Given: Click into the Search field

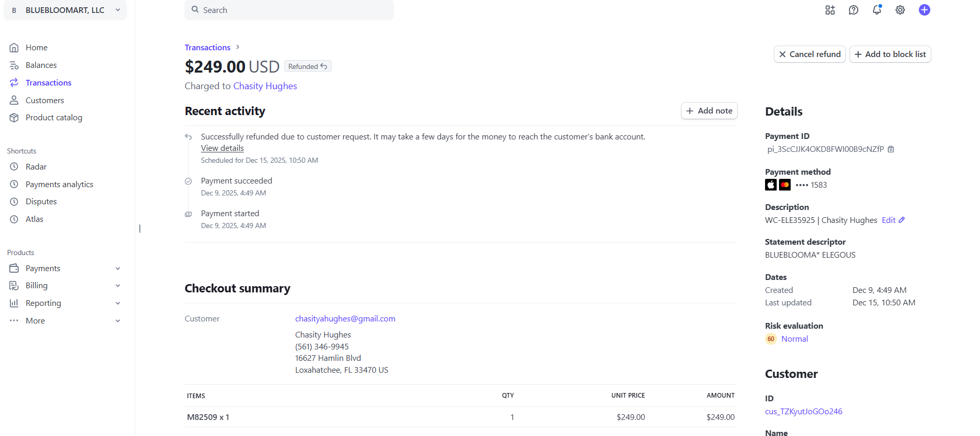Looking at the screenshot, I should tap(289, 10).
